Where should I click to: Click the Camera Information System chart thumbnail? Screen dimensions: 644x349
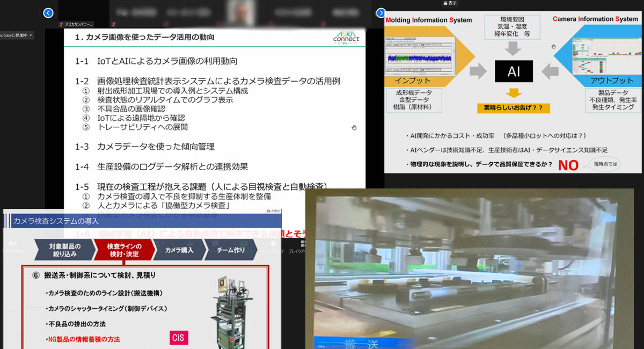click(605, 56)
